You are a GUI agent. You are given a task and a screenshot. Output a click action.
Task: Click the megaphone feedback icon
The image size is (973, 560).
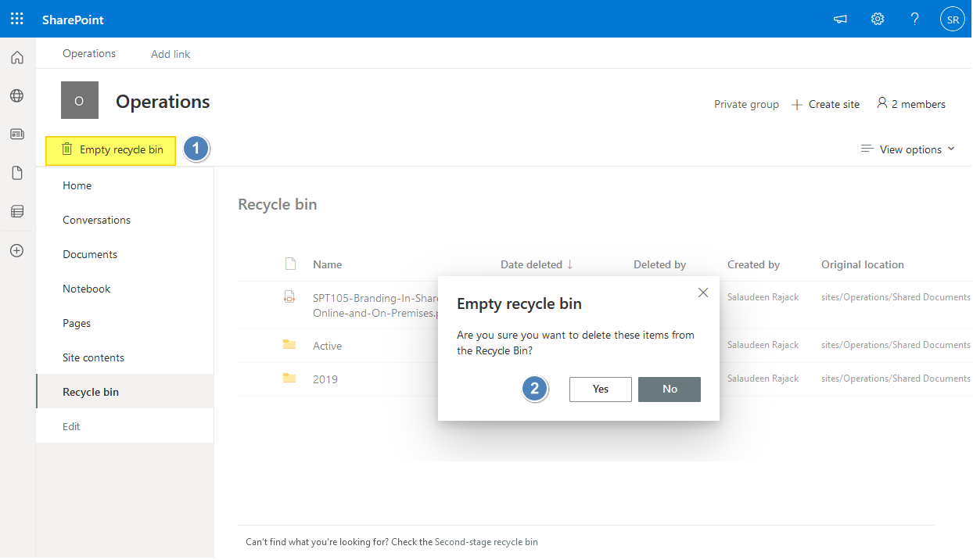coord(839,19)
